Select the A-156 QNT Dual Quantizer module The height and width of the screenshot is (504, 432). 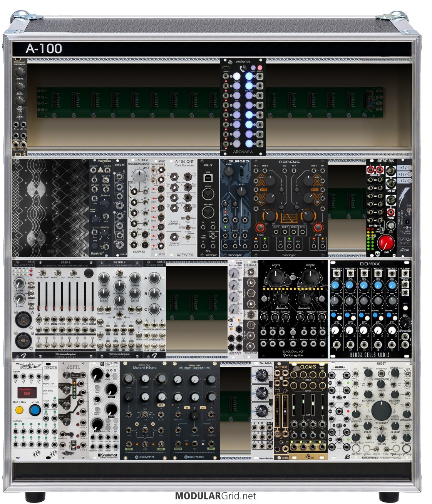(x=181, y=208)
